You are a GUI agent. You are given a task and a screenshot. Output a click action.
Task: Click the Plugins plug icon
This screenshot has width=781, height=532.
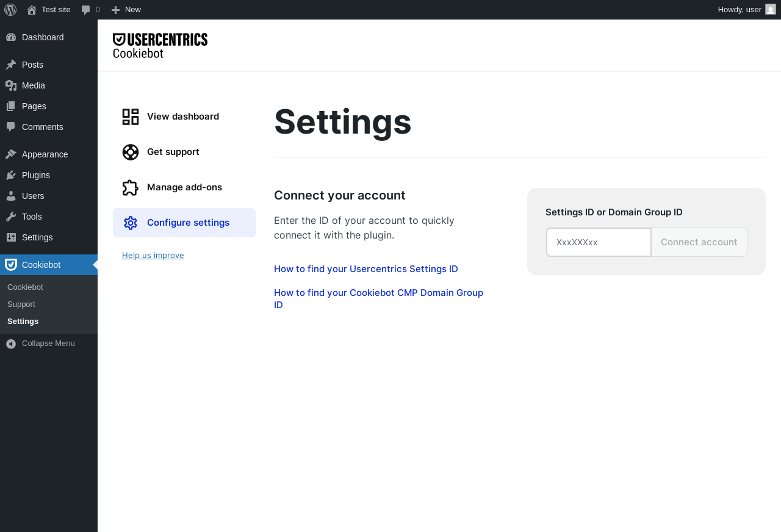[x=11, y=175]
